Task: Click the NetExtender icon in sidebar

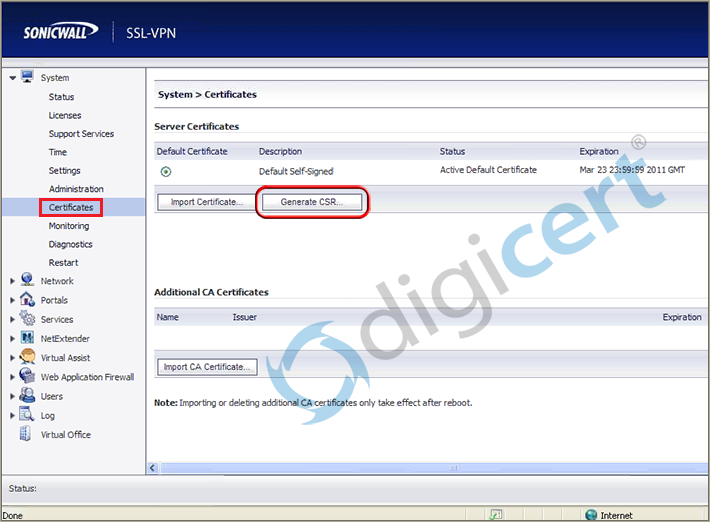Action: [28, 338]
